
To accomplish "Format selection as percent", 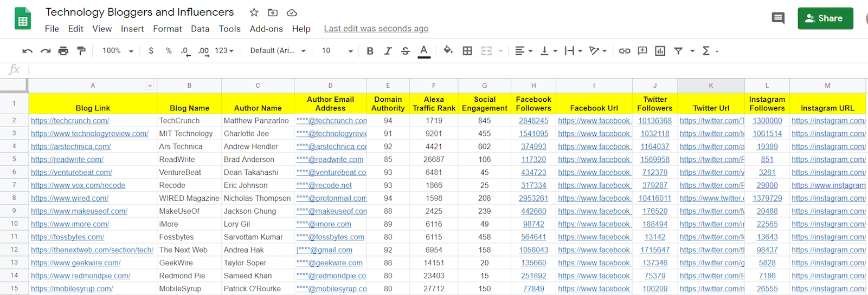I will [x=169, y=51].
